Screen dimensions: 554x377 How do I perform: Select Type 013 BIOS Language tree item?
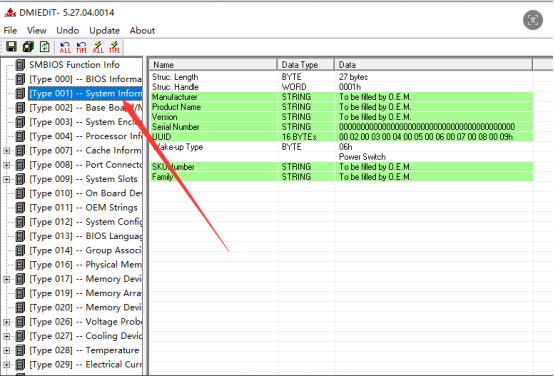click(x=85, y=236)
